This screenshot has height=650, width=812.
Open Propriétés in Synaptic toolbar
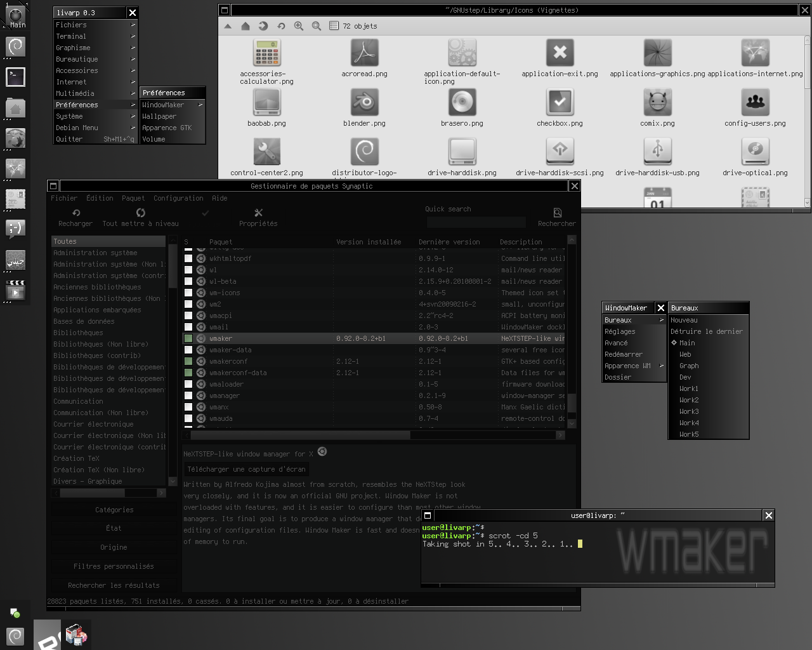coord(258,218)
